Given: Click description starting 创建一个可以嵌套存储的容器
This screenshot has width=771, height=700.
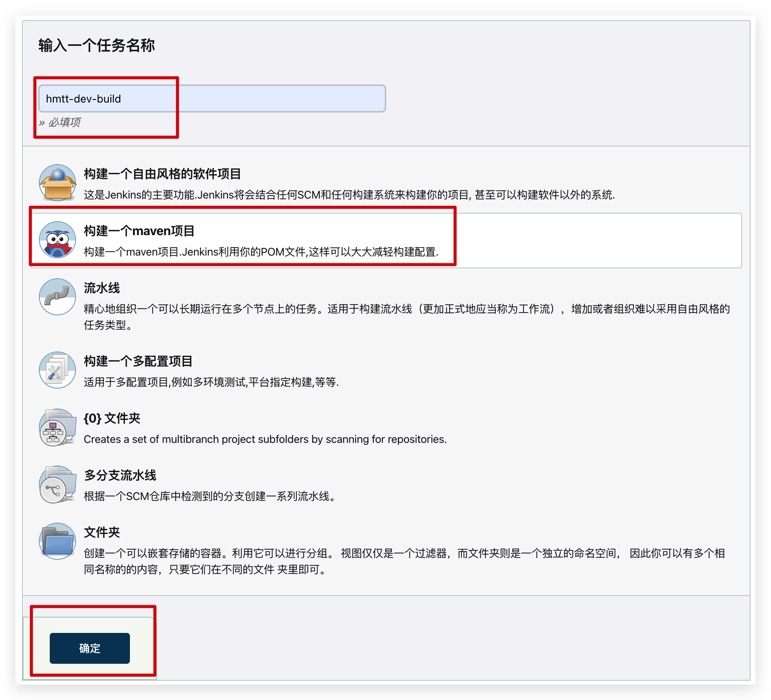Looking at the screenshot, I should (405, 561).
